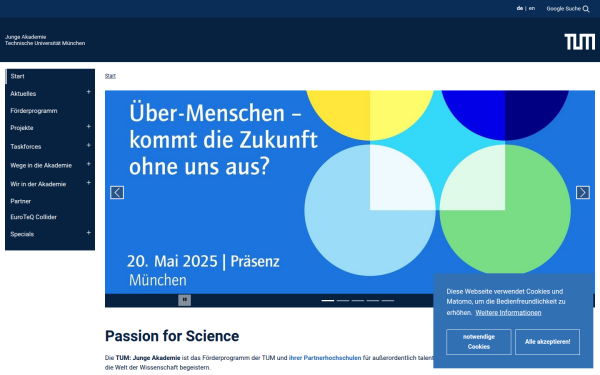Open the Förderprogramm menu item
The image size is (600, 375).
(x=34, y=111)
